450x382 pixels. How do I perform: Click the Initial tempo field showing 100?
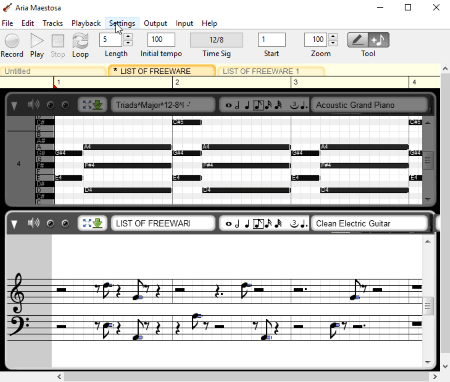pos(161,40)
